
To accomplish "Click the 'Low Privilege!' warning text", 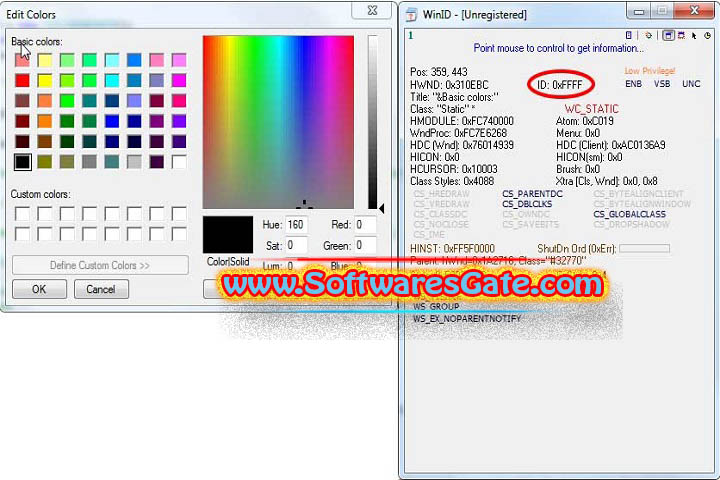I will [650, 71].
